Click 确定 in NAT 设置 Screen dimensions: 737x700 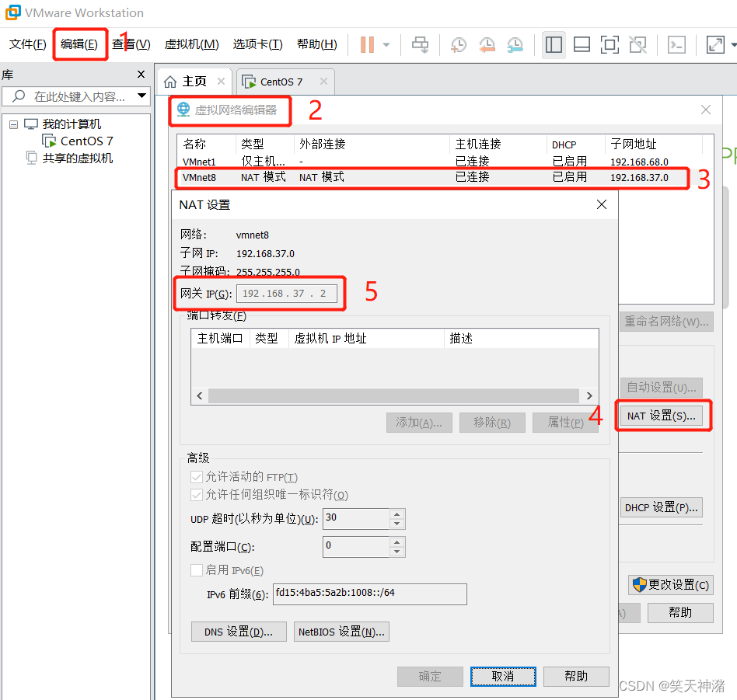tap(430, 677)
